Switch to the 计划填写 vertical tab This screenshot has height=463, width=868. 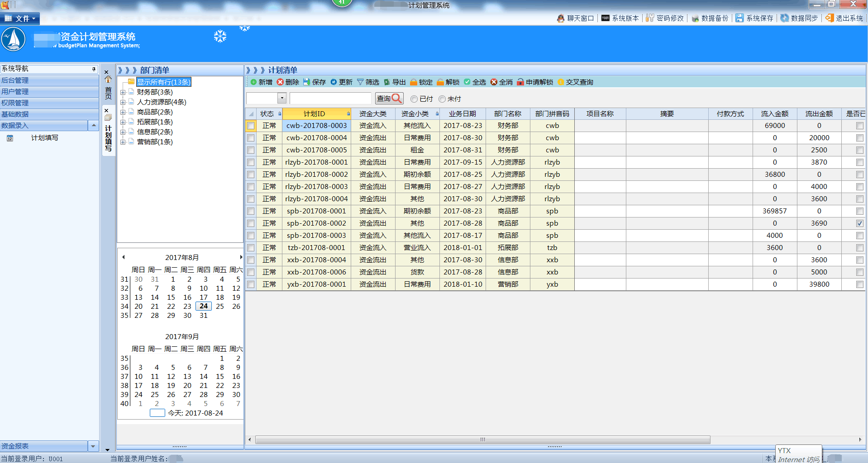108,132
